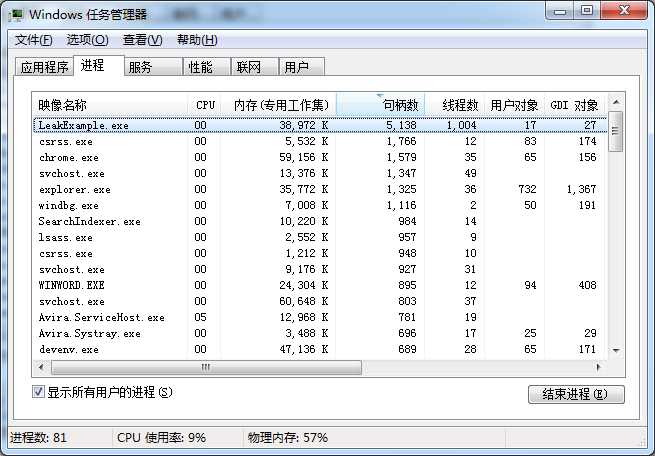This screenshot has width=655, height=456.
Task: Select svchost.exe with 1,347 handles
Action: click(x=319, y=173)
